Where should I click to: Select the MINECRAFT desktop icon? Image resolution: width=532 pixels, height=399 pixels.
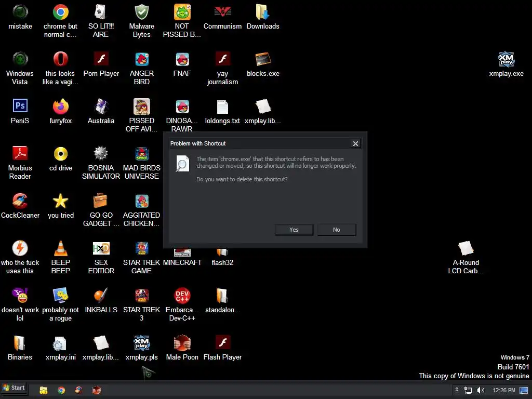tap(182, 258)
